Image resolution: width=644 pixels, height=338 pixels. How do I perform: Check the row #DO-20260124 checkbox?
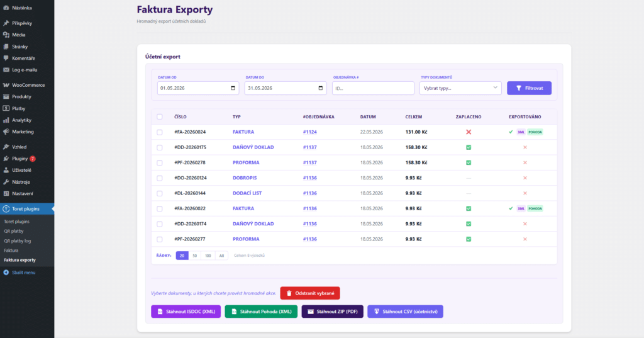[x=160, y=178]
